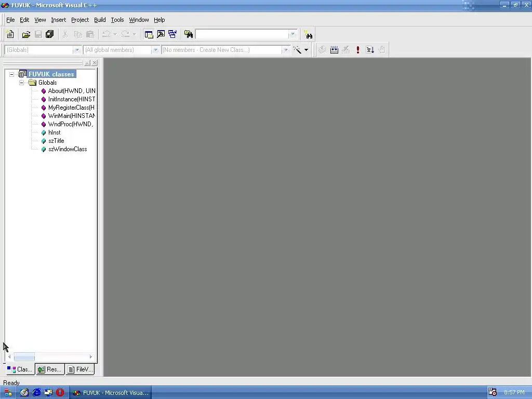Click the Stop Build icon
Viewport: 532px width, 399px height.
point(345,50)
